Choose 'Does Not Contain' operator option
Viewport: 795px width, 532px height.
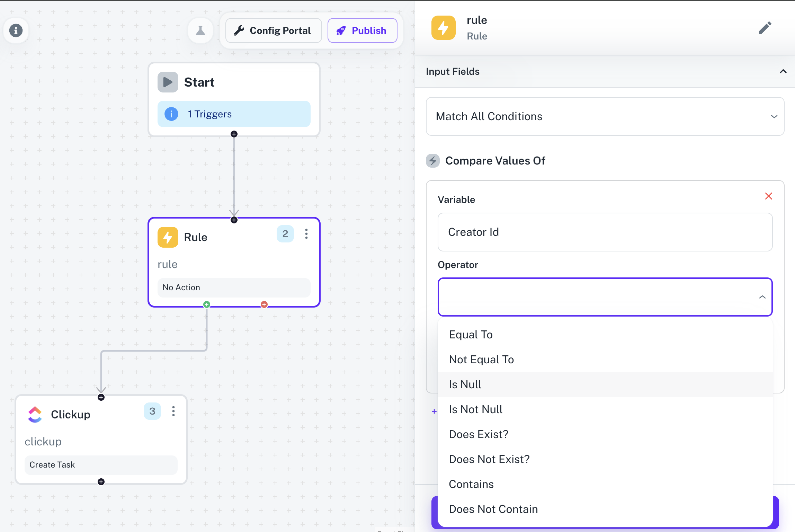493,509
